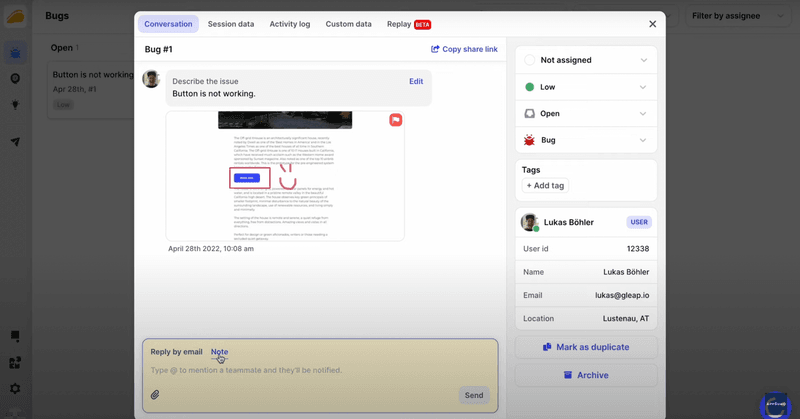Click the Open status inbox icon
The height and width of the screenshot is (419, 800).
[530, 113]
